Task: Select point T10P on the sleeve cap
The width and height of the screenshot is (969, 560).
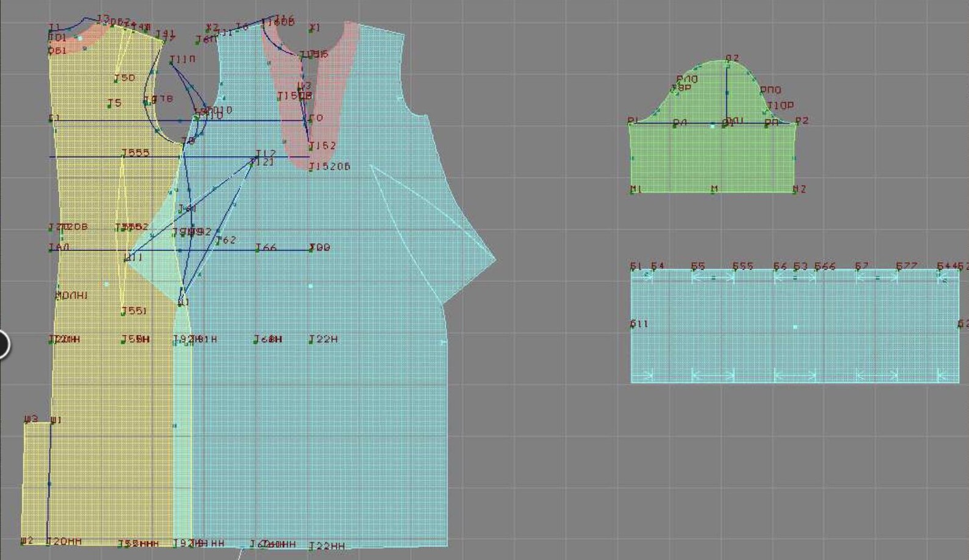Action: point(780,106)
